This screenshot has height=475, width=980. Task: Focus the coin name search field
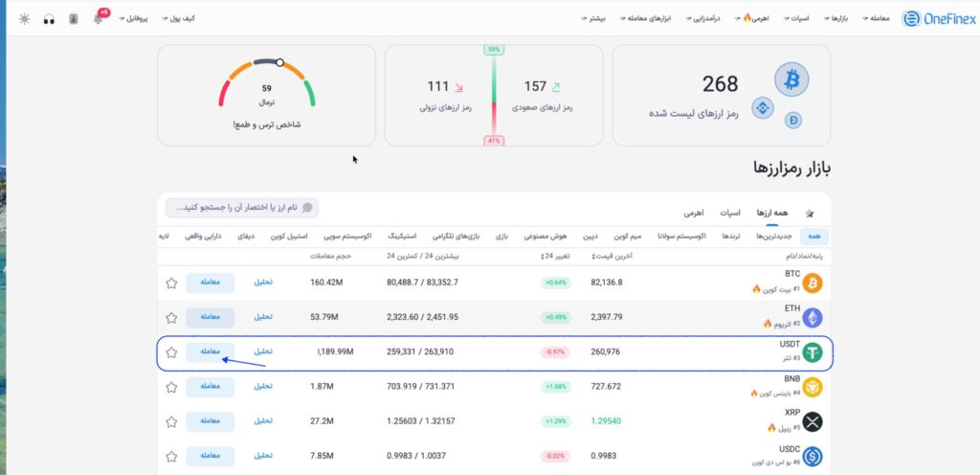pos(242,208)
